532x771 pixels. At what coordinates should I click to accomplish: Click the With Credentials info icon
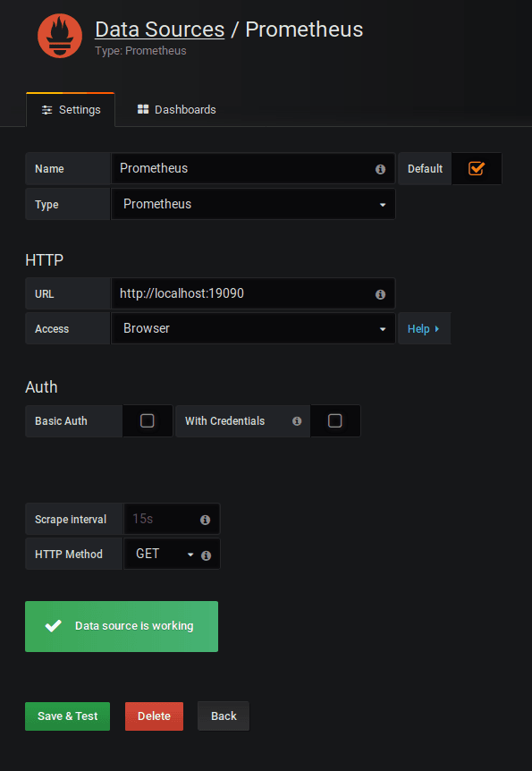(297, 421)
